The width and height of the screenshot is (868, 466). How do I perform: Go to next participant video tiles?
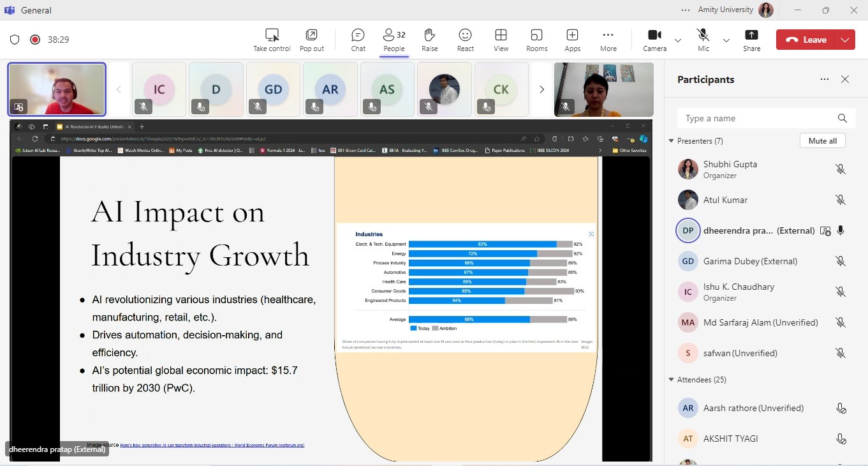(541, 89)
